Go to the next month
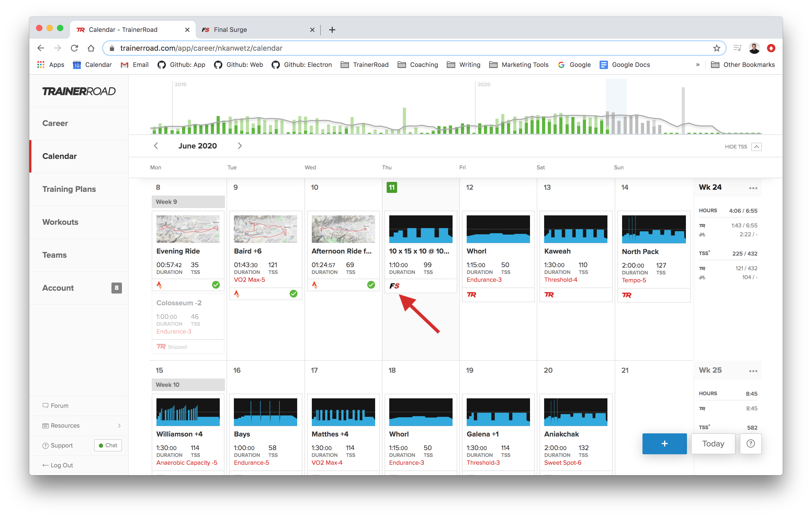Image resolution: width=812 pixels, height=517 pixels. pyautogui.click(x=240, y=146)
